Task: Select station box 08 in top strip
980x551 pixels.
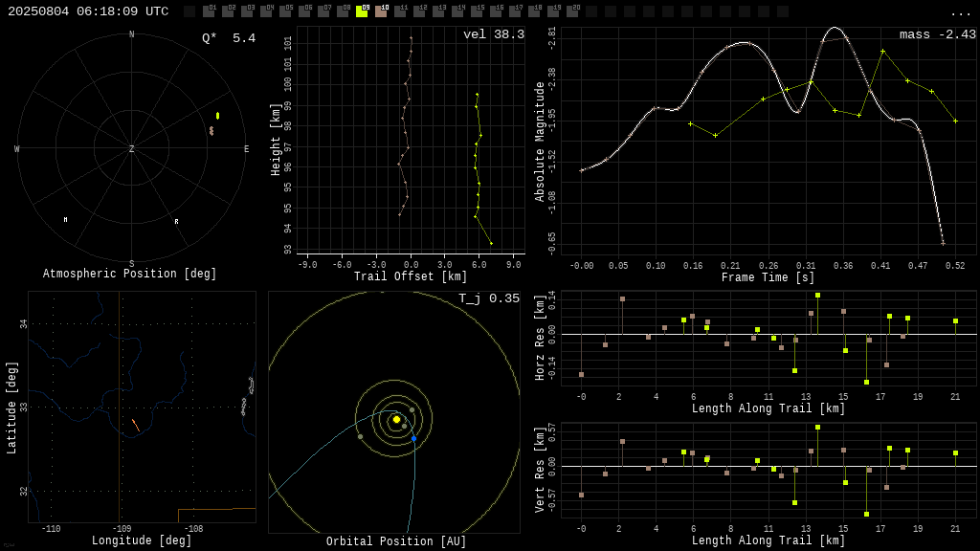Action: [343, 11]
